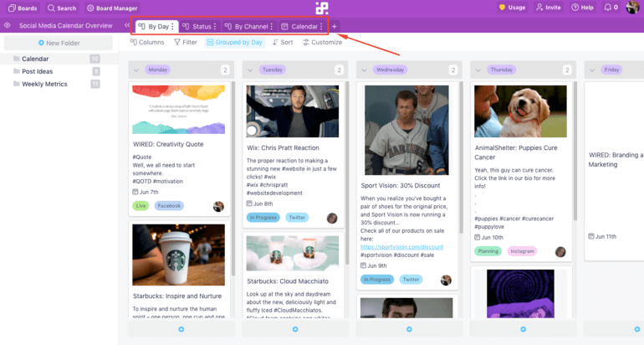Add a card to the Tuesday column
The image size is (644, 345).
(x=295, y=329)
